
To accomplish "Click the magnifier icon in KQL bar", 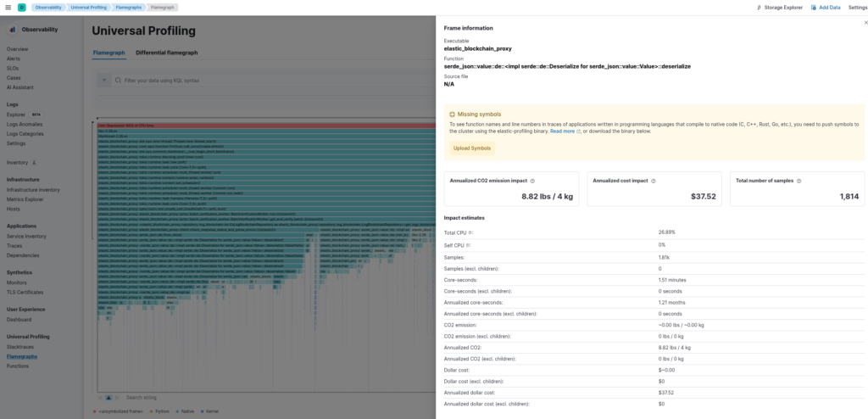I will click(x=118, y=81).
